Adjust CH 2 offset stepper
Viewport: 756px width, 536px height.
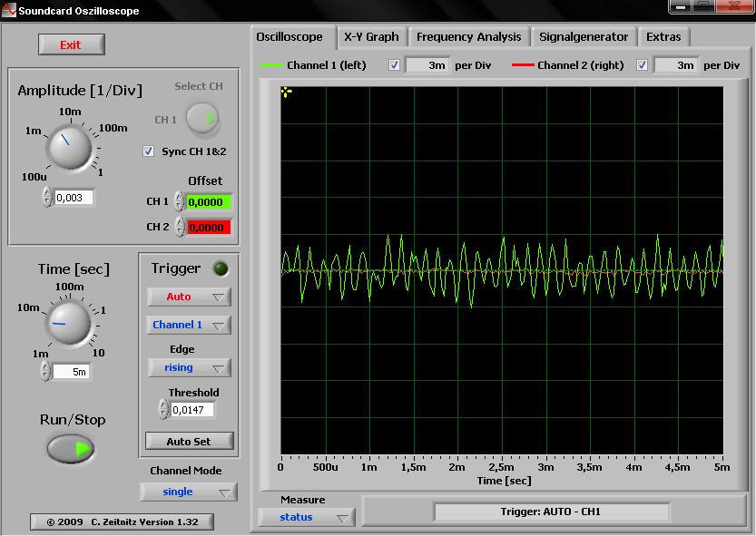click(180, 227)
